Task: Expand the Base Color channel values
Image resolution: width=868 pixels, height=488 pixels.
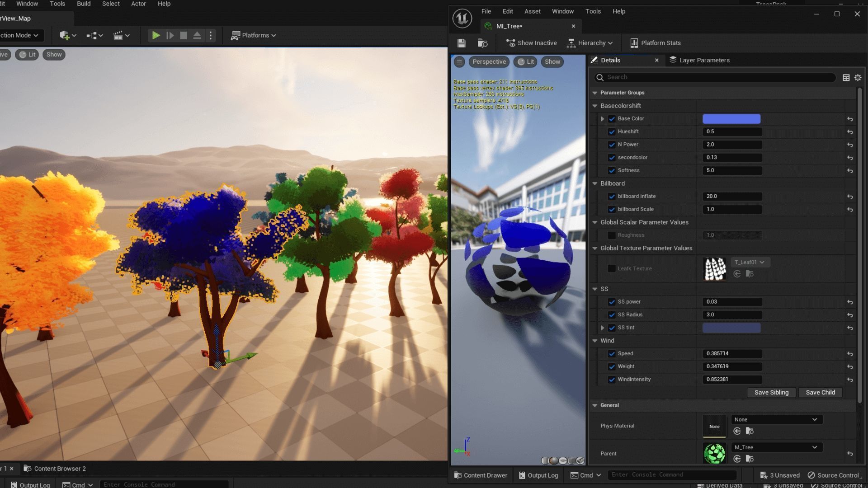Action: 602,119
